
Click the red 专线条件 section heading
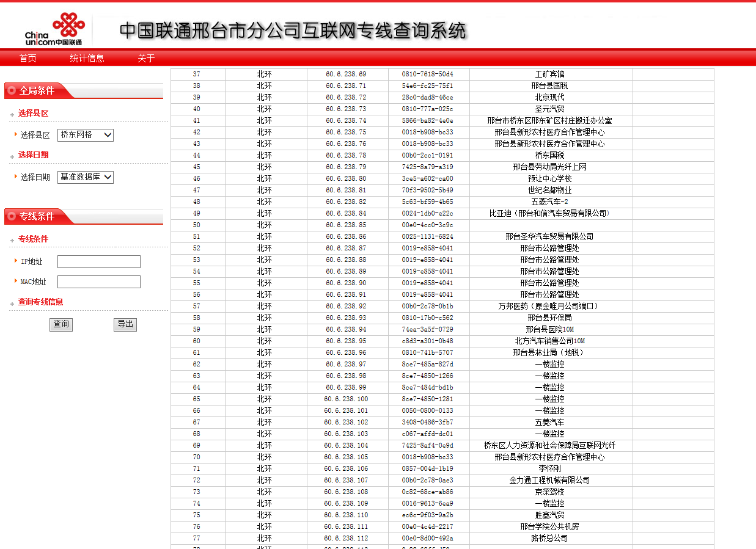[x=33, y=239]
